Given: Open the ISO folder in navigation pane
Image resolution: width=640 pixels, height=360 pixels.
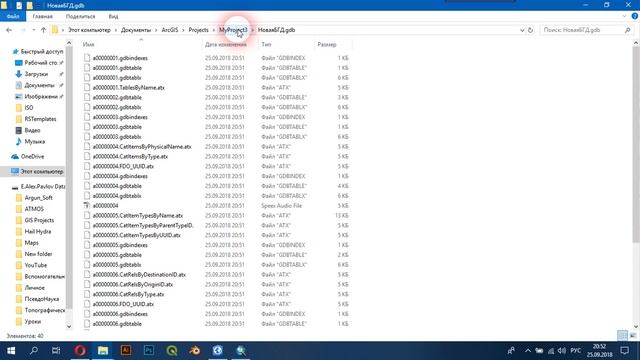Looking at the screenshot, I should pos(24,108).
